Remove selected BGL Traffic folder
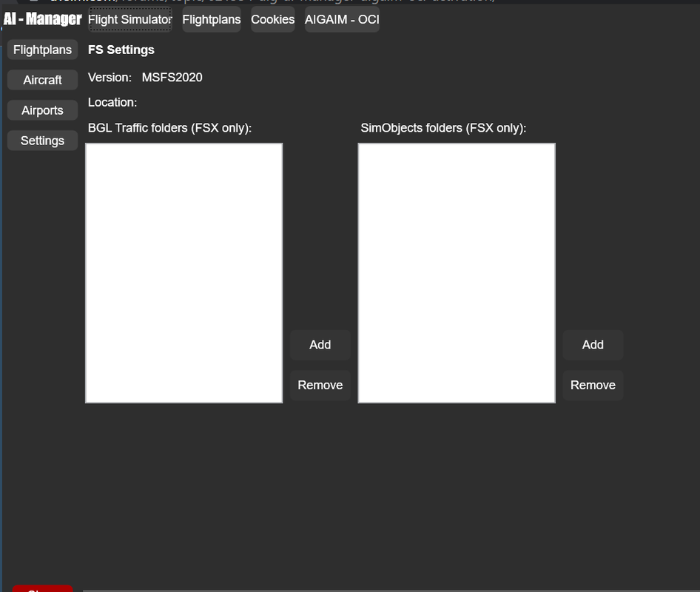 pos(320,385)
